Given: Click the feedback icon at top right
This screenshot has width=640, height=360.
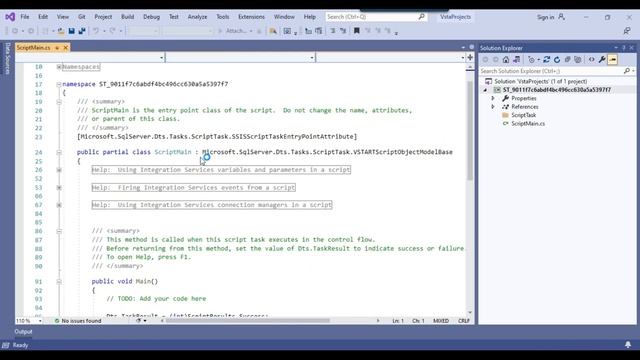Looking at the screenshot, I should (627, 31).
